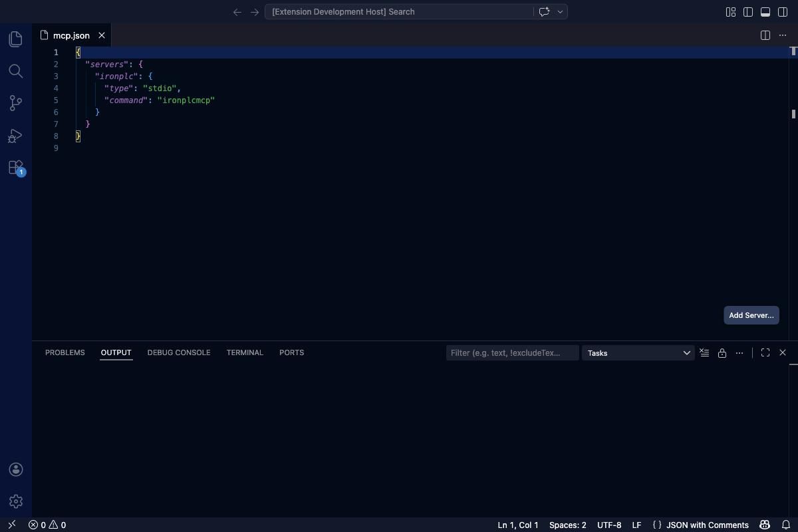Image resolution: width=798 pixels, height=532 pixels.
Task: Toggle the Primary Side Bar
Action: (748, 12)
